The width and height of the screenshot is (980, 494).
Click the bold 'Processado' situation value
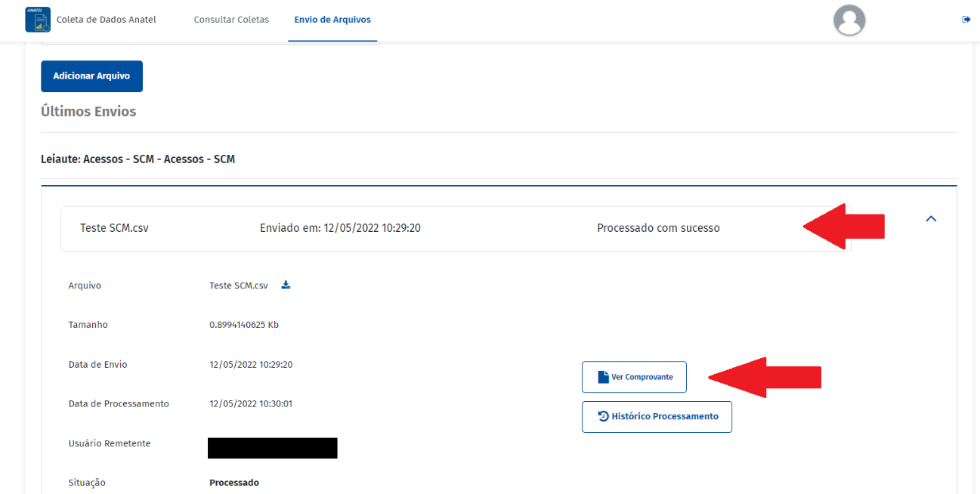234,483
